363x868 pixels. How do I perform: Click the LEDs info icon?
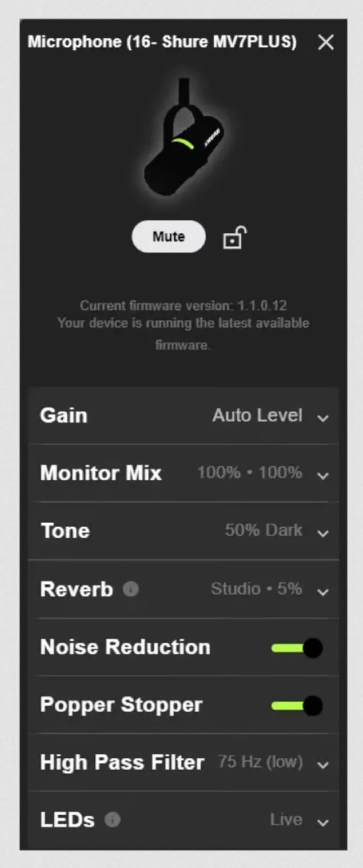tap(112, 819)
